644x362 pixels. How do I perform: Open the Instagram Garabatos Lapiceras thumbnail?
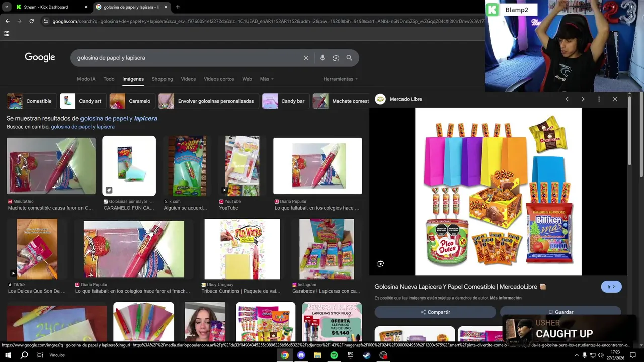(x=327, y=249)
